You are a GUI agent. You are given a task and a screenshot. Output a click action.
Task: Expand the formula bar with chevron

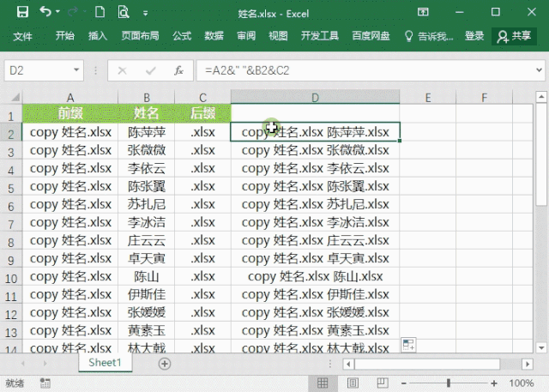point(540,70)
